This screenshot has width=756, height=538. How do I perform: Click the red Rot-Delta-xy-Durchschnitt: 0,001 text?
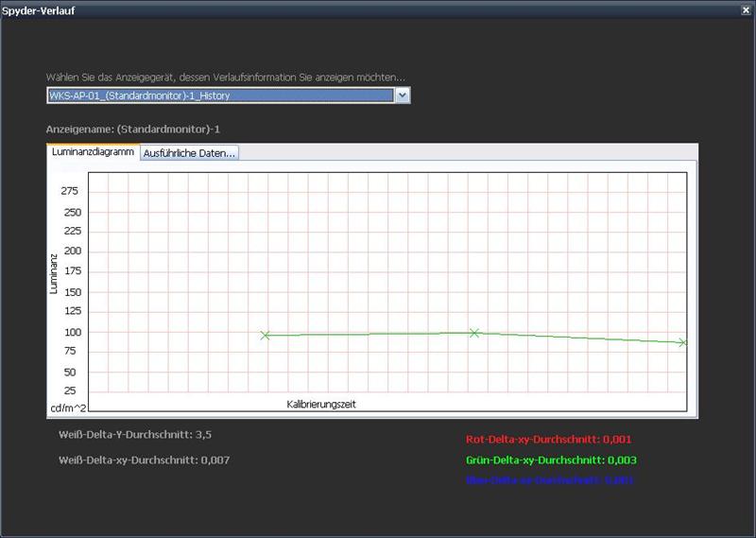548,439
